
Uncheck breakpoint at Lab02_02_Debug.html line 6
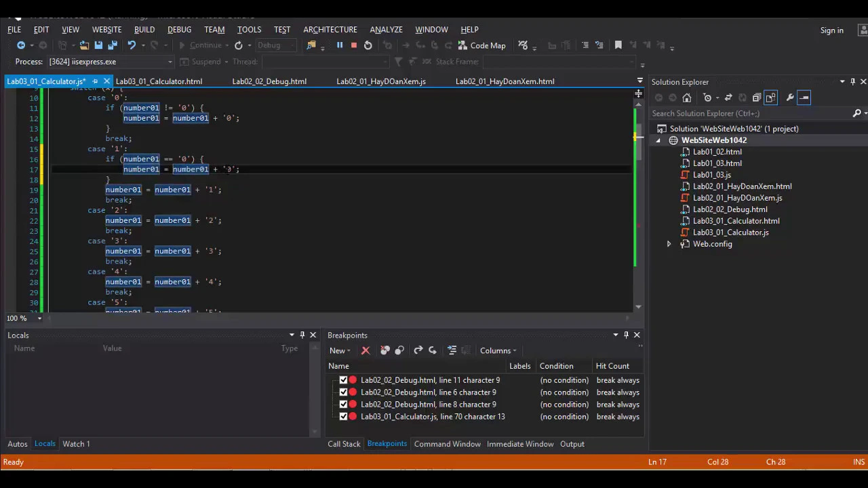pyautogui.click(x=343, y=392)
